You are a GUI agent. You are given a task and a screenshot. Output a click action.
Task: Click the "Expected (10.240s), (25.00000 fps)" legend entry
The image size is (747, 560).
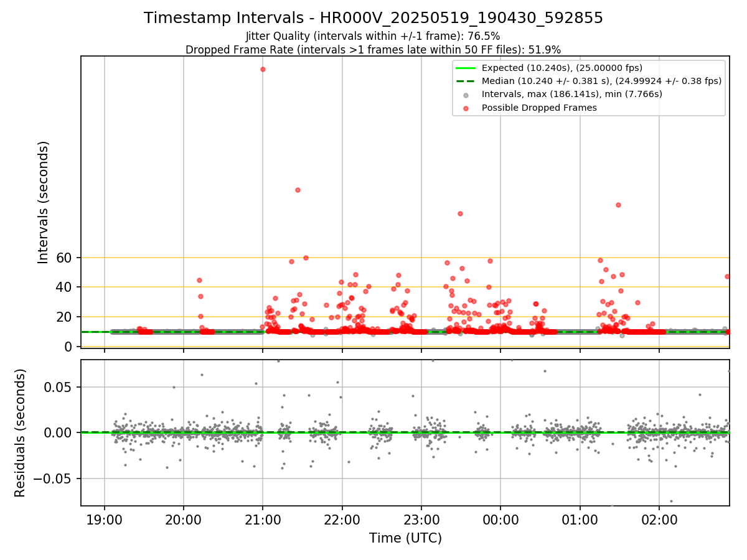pos(562,68)
